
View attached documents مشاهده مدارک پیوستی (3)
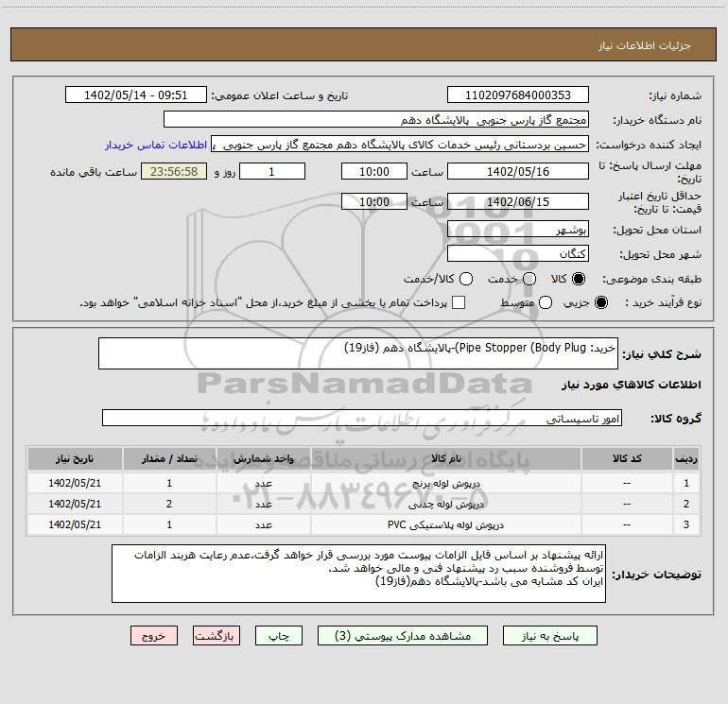[x=403, y=636]
